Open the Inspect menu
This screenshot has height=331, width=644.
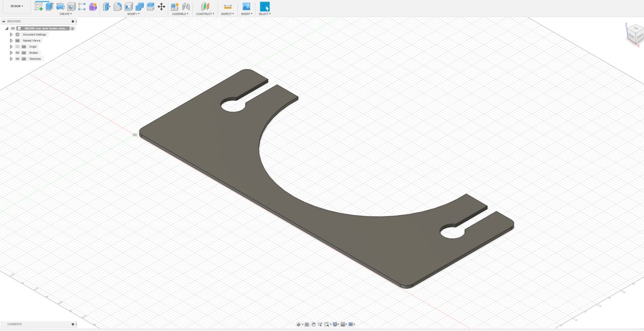[227, 14]
